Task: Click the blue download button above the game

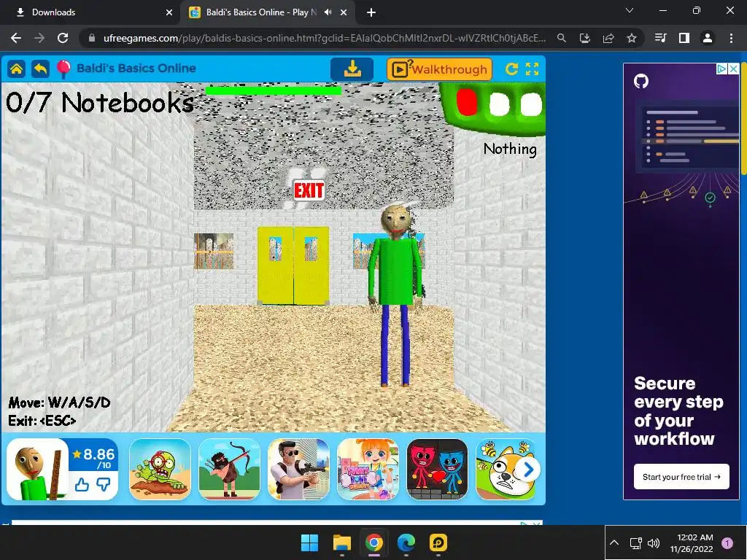Action: coord(352,69)
